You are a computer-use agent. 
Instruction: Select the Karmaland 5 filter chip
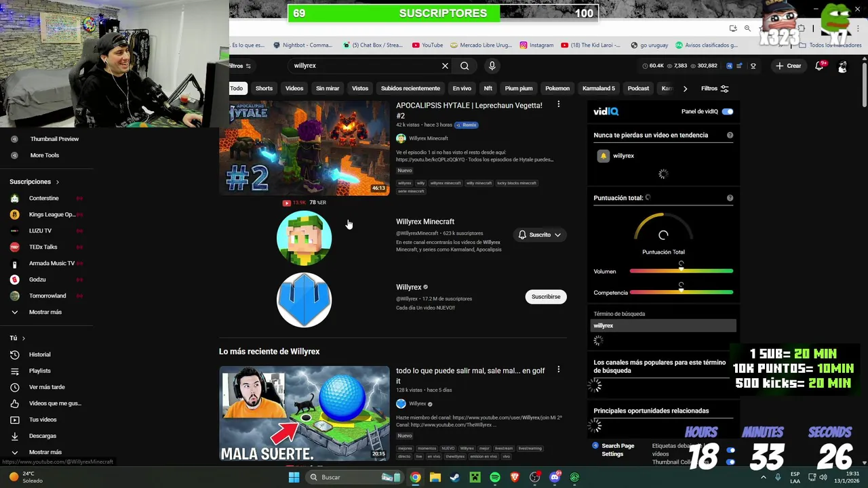click(599, 88)
